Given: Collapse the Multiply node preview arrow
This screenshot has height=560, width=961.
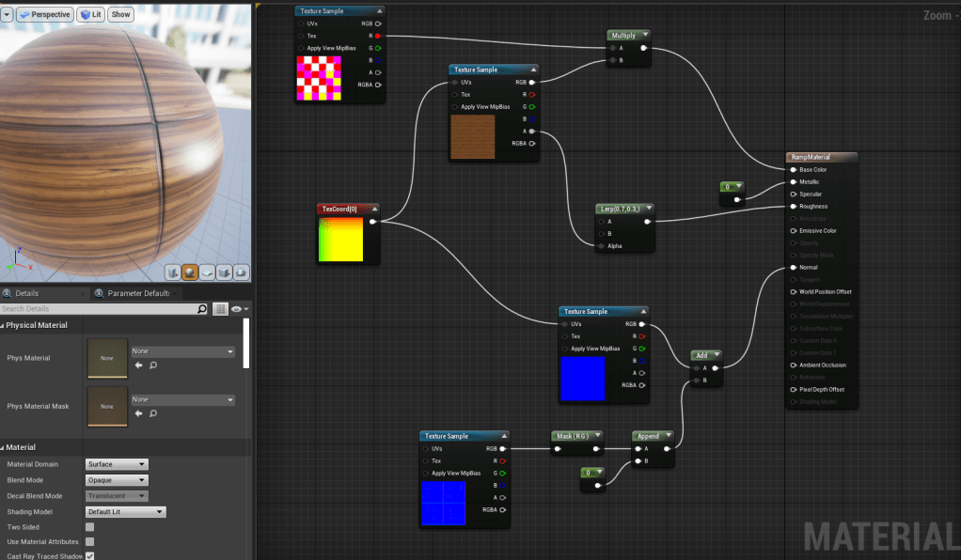Looking at the screenshot, I should [x=646, y=35].
